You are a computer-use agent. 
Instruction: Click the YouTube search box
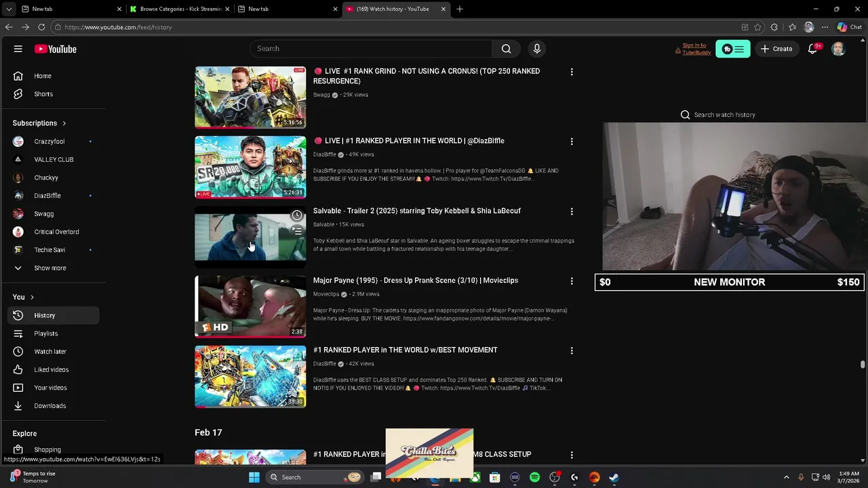(371, 49)
